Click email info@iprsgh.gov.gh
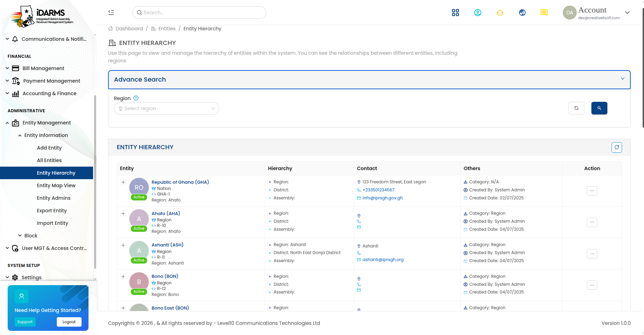This screenshot has height=335, width=644. 382,198
